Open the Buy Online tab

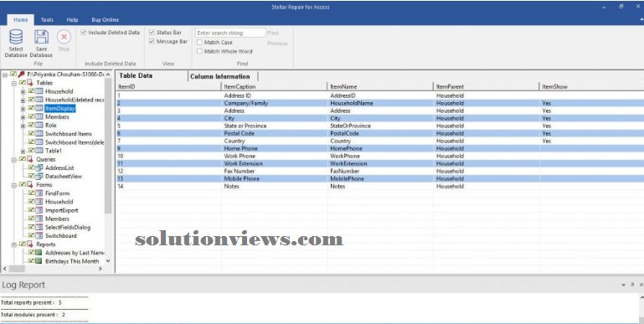click(106, 20)
